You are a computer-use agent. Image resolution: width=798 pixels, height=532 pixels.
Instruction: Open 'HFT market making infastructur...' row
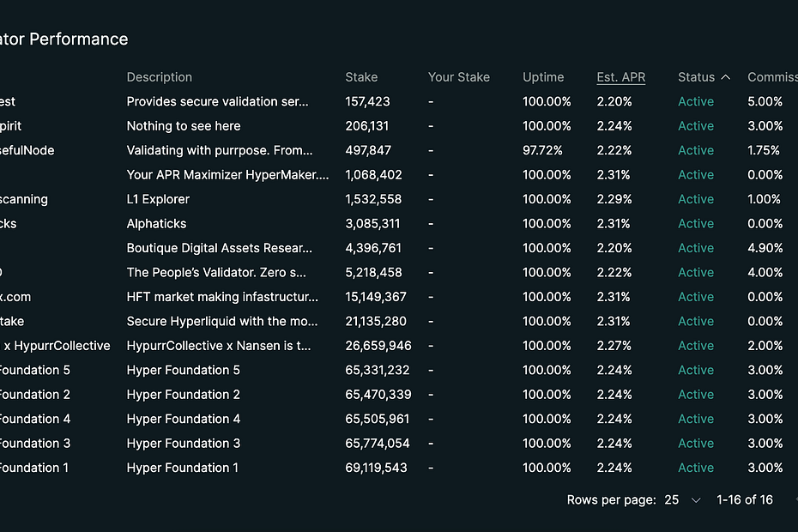click(222, 297)
